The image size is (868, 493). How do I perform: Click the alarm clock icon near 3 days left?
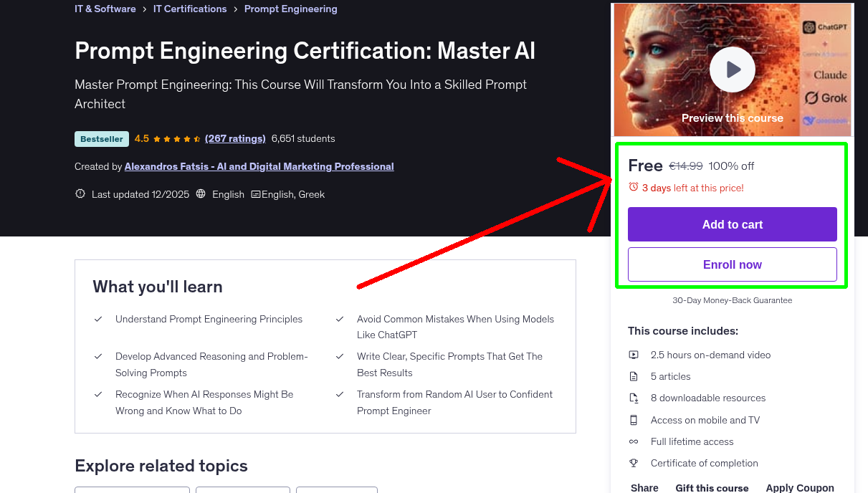633,186
